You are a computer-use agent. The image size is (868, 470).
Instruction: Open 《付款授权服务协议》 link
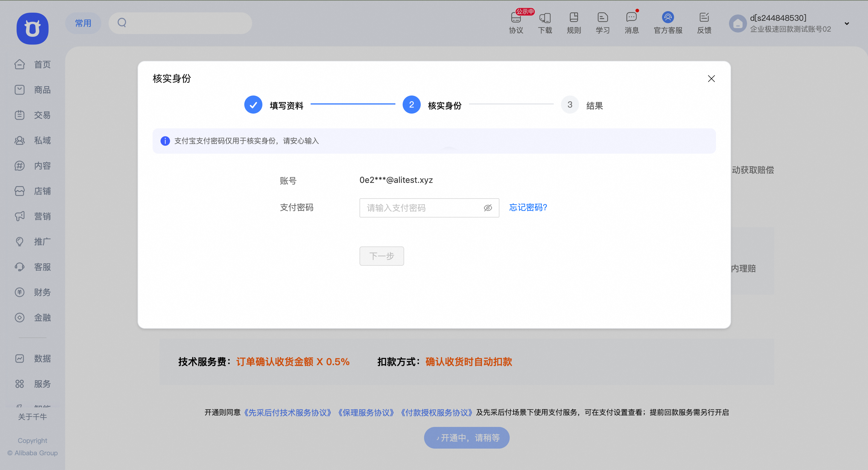click(x=436, y=412)
